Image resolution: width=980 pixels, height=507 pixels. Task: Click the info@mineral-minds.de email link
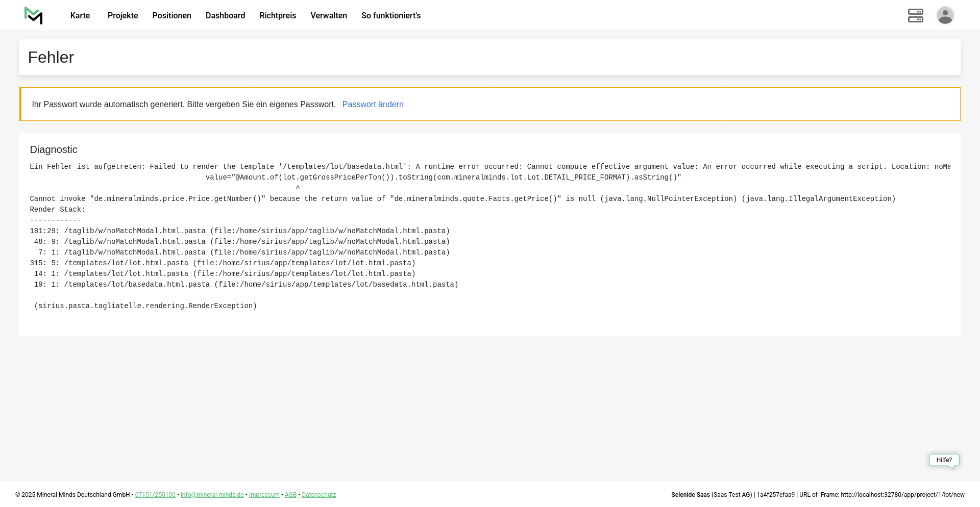pyautogui.click(x=212, y=495)
